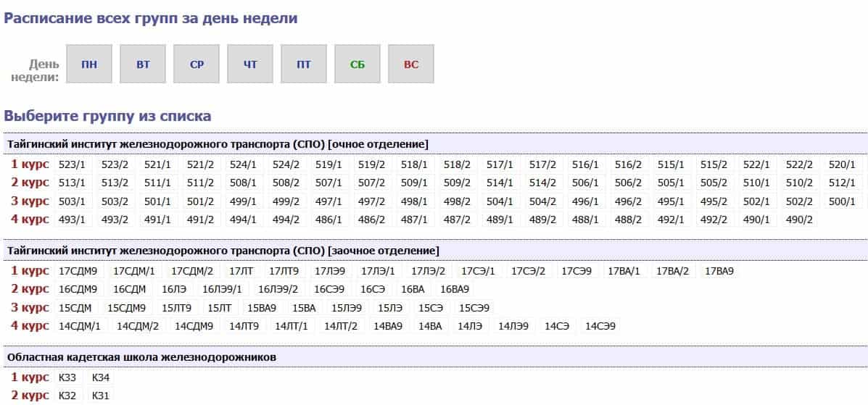Click group 501/2 link
Viewport: 868px width, 405px height.
(200, 201)
